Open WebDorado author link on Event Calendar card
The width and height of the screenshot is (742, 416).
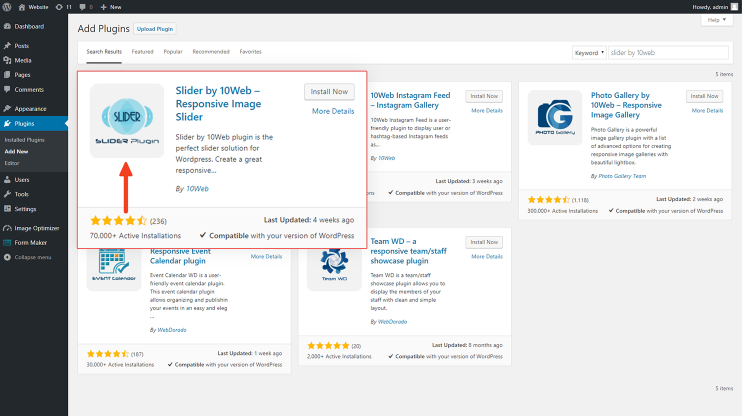pos(172,330)
